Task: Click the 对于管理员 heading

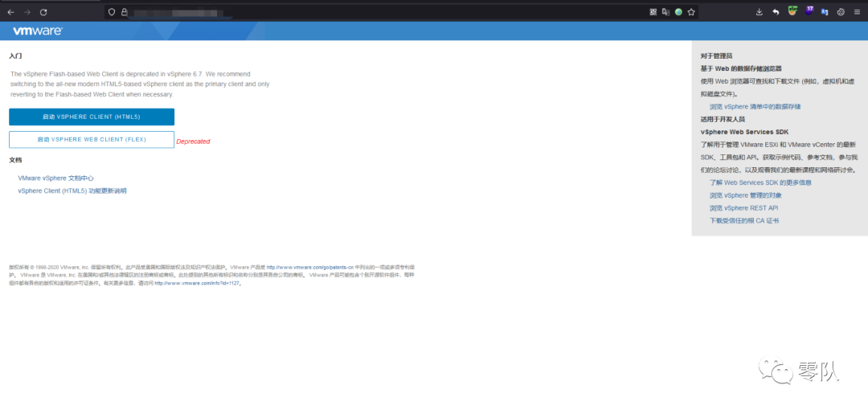Action: (x=716, y=56)
